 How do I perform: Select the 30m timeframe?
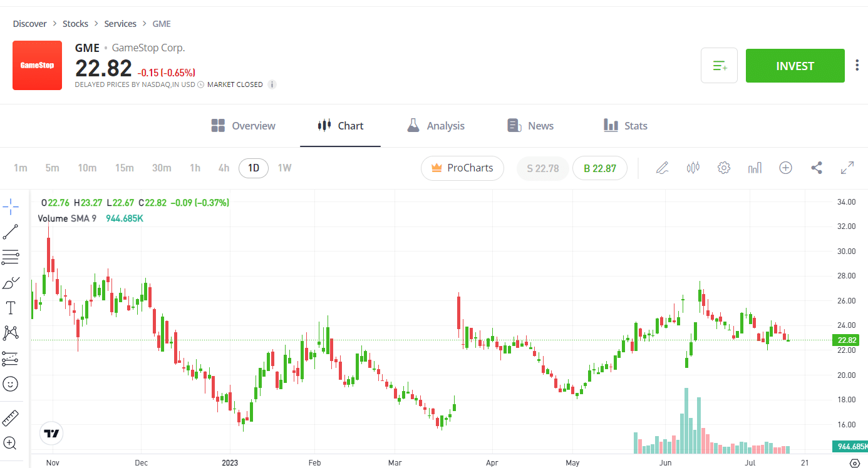pyautogui.click(x=162, y=168)
